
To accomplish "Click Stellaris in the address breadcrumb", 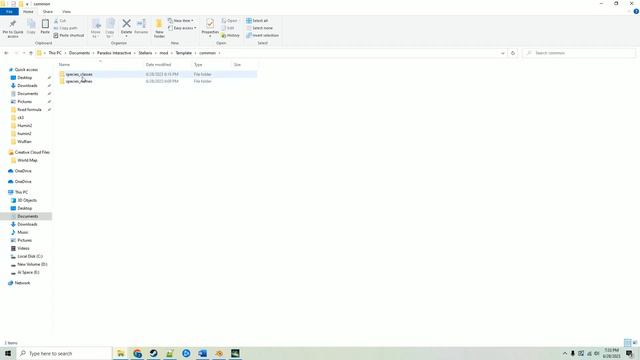I will point(145,53).
